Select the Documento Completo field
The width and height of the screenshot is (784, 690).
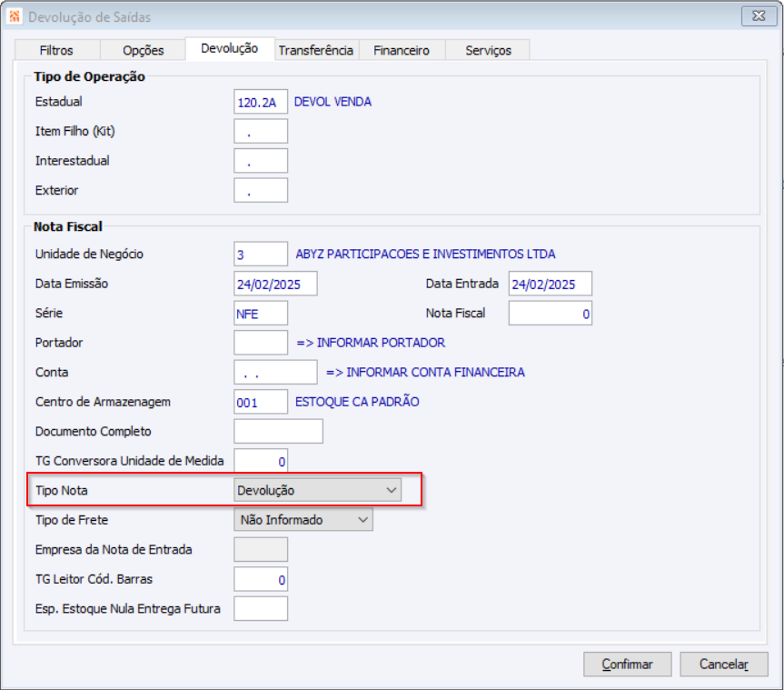(279, 431)
